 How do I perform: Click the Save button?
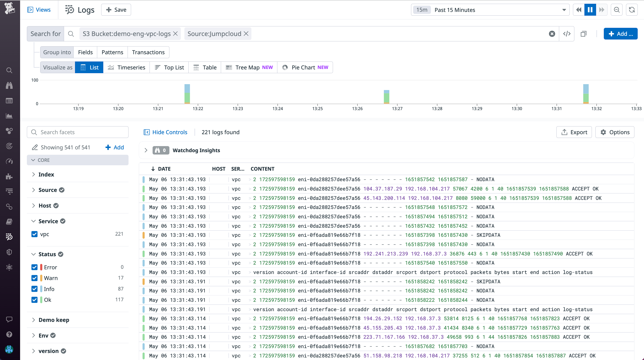(116, 10)
